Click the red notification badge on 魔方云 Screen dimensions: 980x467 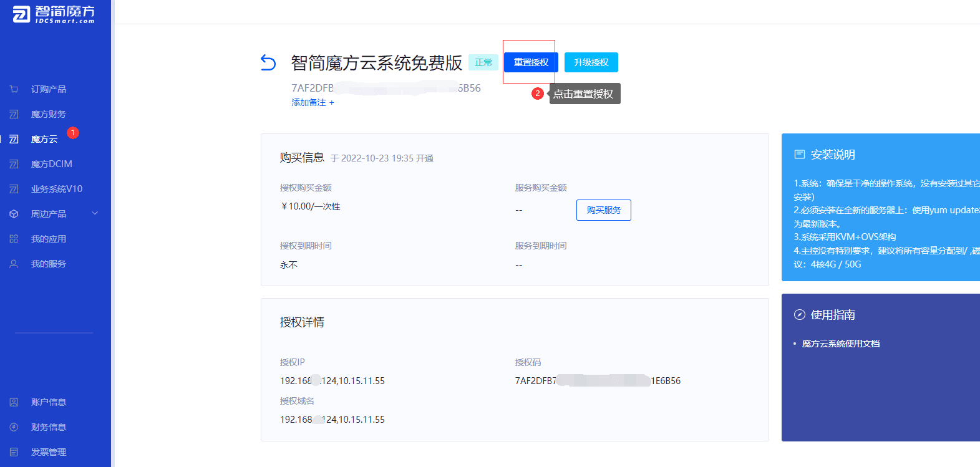pos(73,133)
